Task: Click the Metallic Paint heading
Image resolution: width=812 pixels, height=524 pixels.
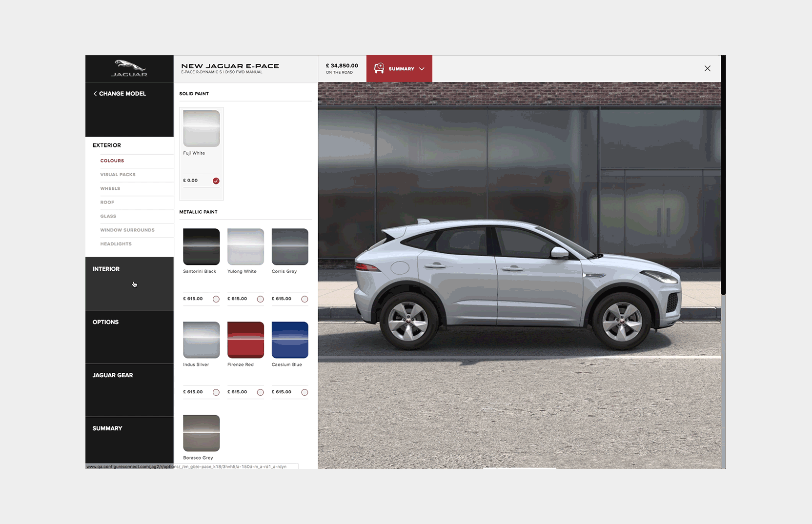Action: click(198, 212)
